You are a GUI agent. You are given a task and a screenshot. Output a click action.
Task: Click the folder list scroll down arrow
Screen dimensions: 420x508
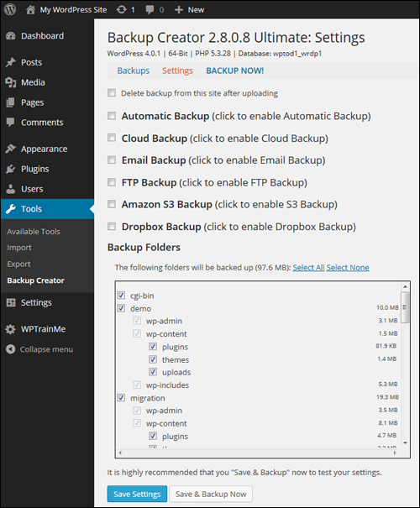(x=405, y=443)
